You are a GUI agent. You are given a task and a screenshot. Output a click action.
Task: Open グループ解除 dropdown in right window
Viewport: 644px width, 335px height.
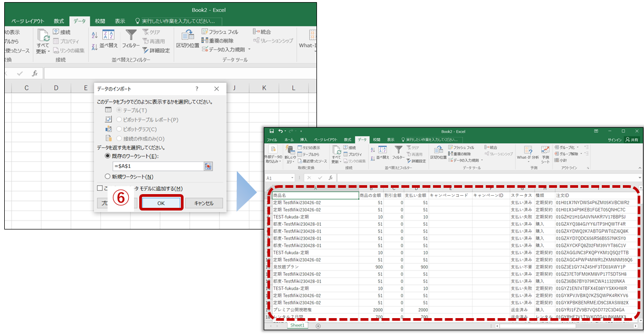(x=581, y=154)
